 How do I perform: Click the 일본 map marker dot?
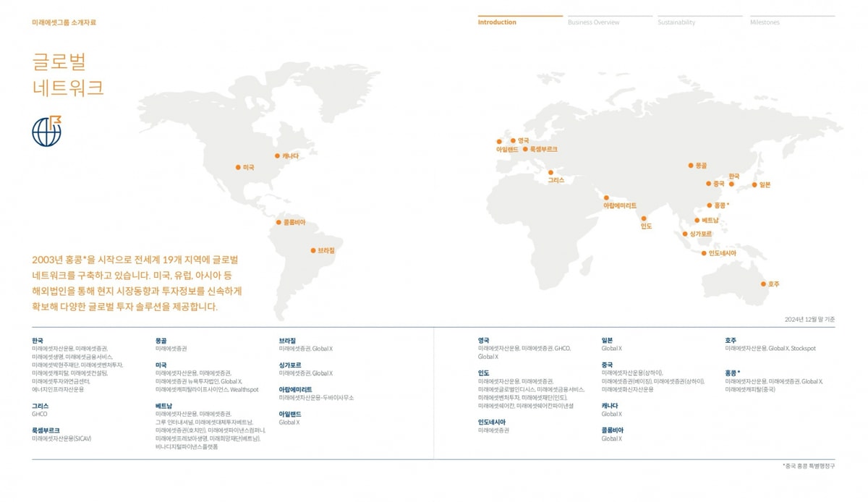pos(755,184)
